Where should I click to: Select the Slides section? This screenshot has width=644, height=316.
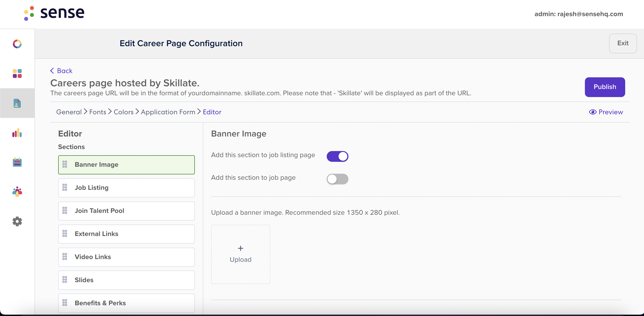pyautogui.click(x=127, y=280)
